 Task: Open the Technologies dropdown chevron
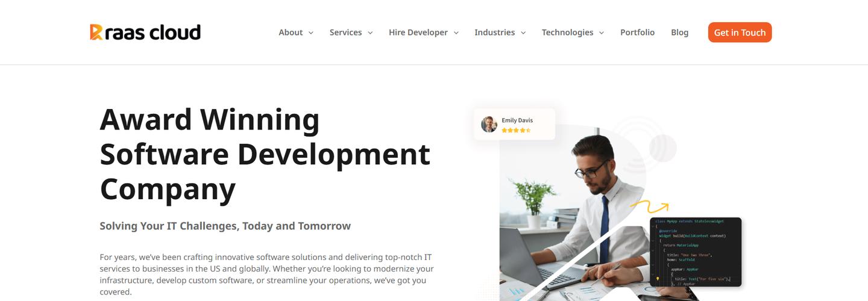tap(601, 33)
